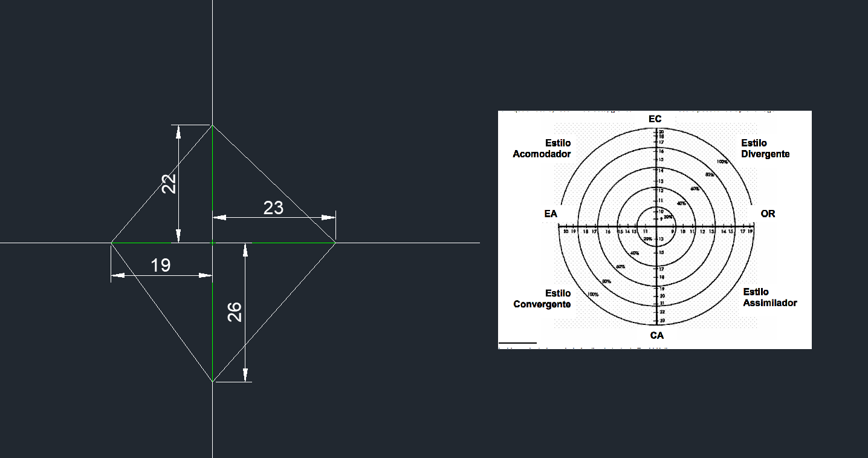
Task: Pick the diamond's upper-right edge line
Action: tap(274, 184)
